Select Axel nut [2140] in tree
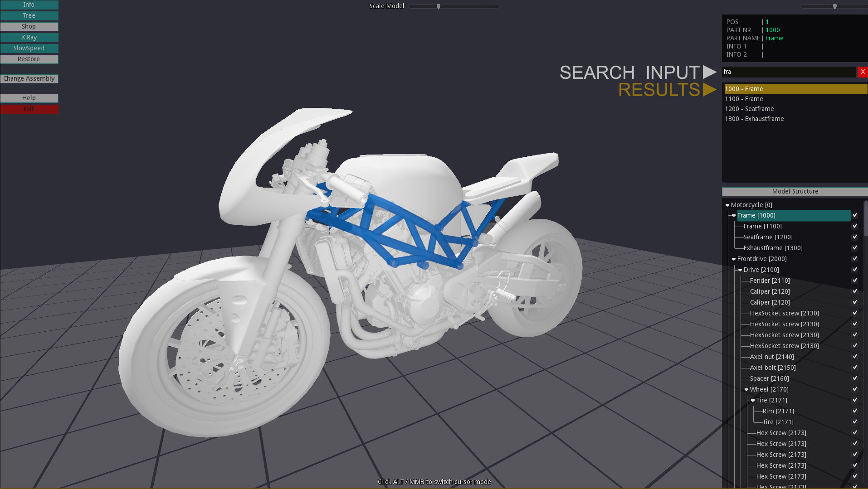Image resolution: width=868 pixels, height=489 pixels. click(x=771, y=357)
